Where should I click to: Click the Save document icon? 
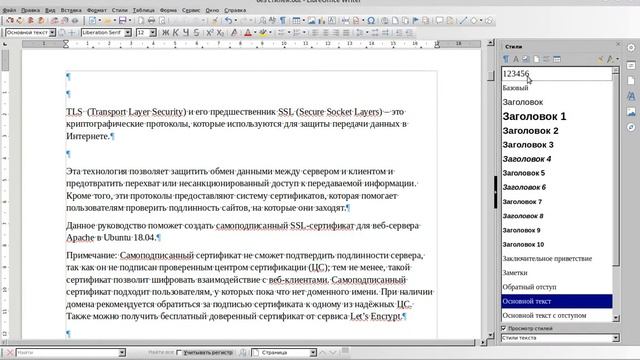122,20
